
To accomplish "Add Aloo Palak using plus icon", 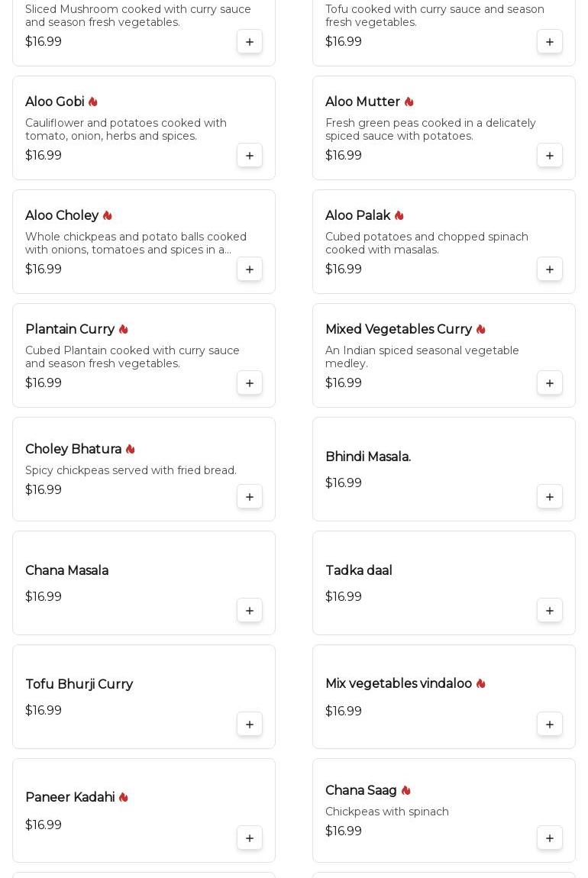I will pos(550,270).
